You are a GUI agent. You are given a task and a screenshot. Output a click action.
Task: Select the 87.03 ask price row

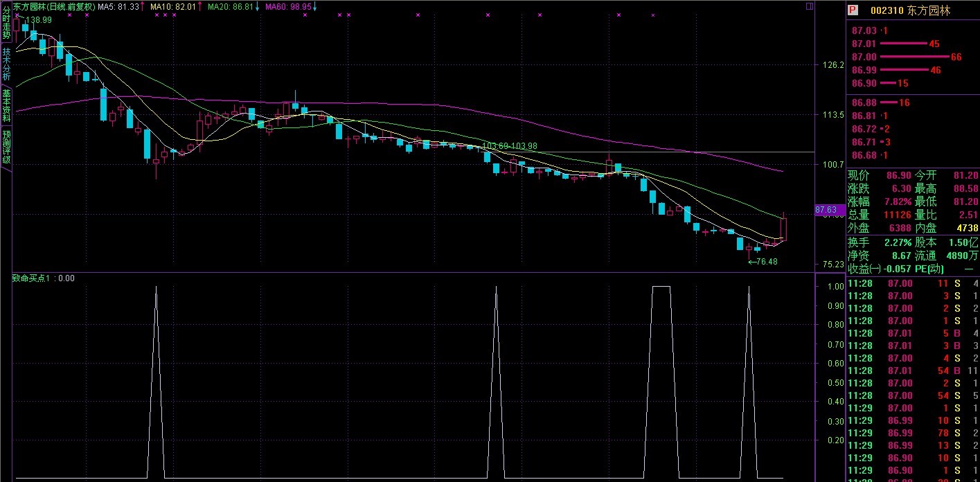pyautogui.click(x=913, y=30)
